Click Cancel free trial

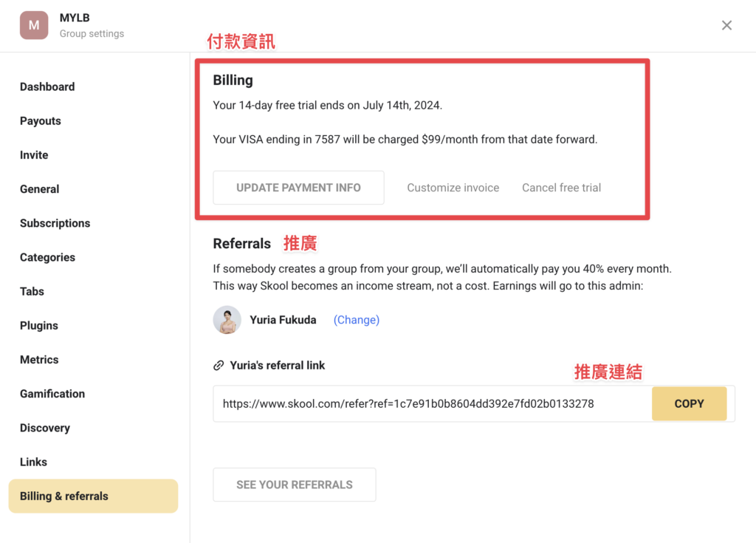tap(561, 188)
